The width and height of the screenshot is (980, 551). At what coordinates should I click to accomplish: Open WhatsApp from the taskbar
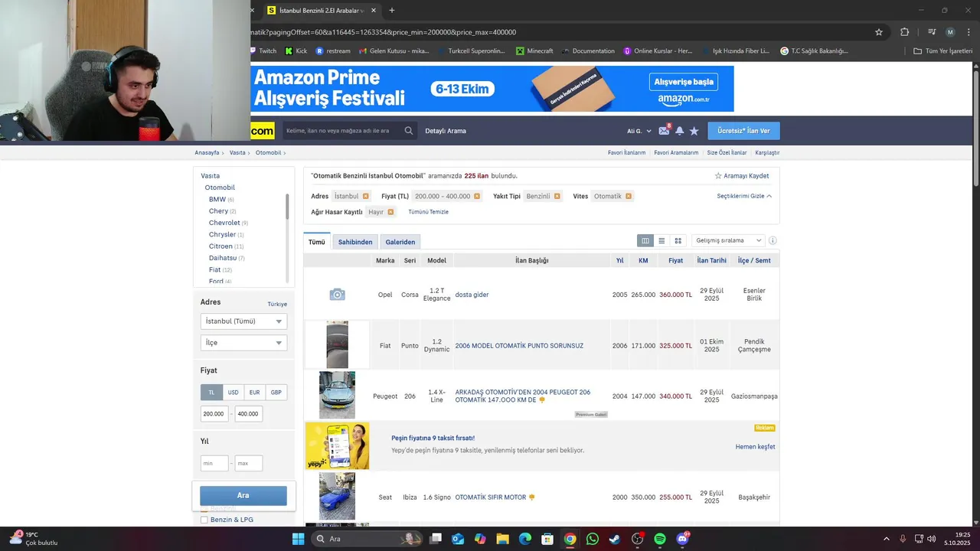(x=593, y=539)
